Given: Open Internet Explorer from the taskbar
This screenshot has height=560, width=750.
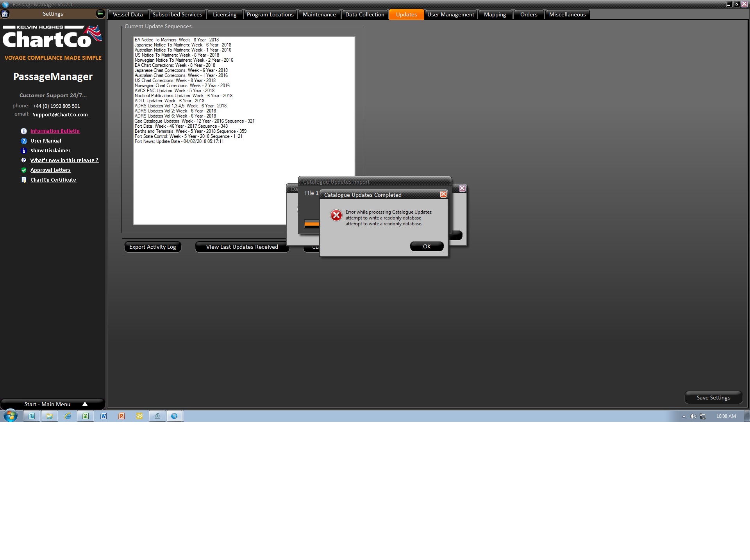Looking at the screenshot, I should [x=68, y=416].
